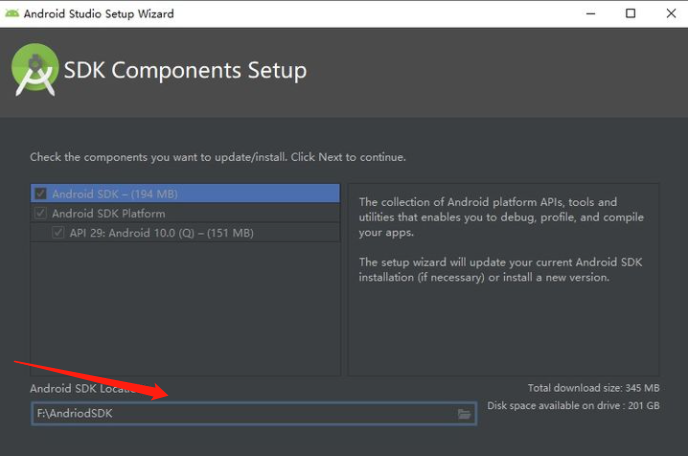
Task: Click the 'Check the components' instruction text
Action: point(218,157)
